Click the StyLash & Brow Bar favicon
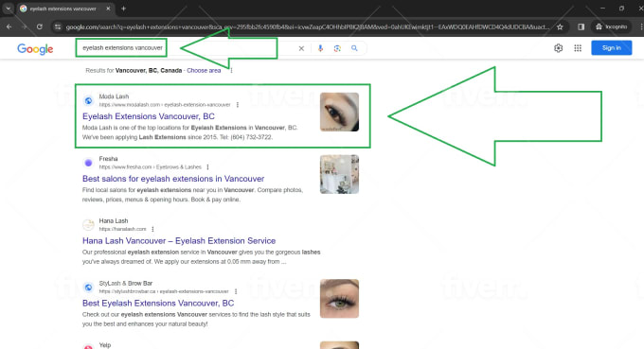 (x=88, y=288)
